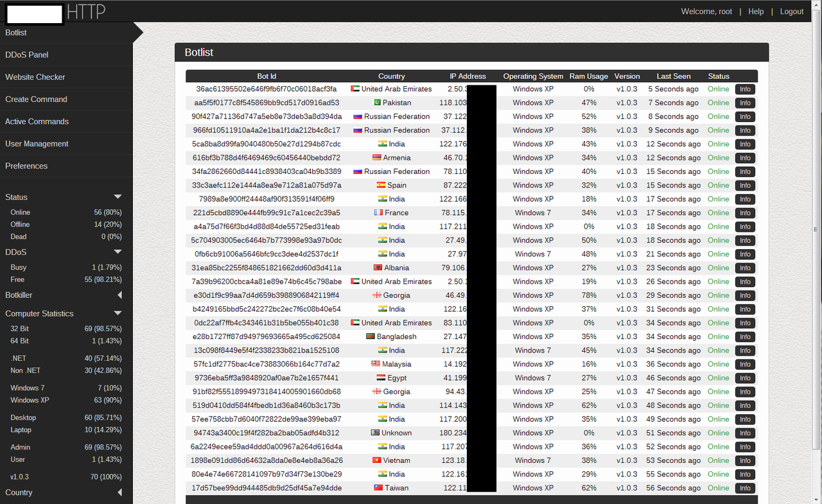The image size is (822, 504).
Task: Open the Website Checker page
Action: pos(35,77)
